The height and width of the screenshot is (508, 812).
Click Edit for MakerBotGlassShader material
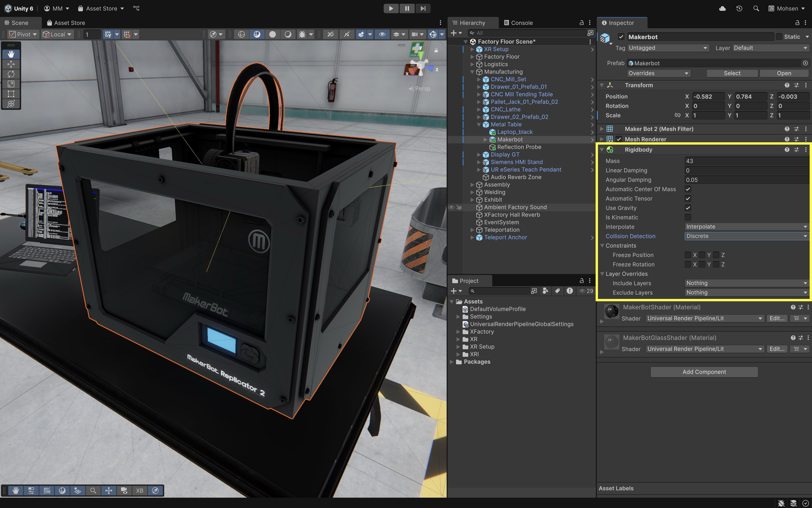(777, 349)
